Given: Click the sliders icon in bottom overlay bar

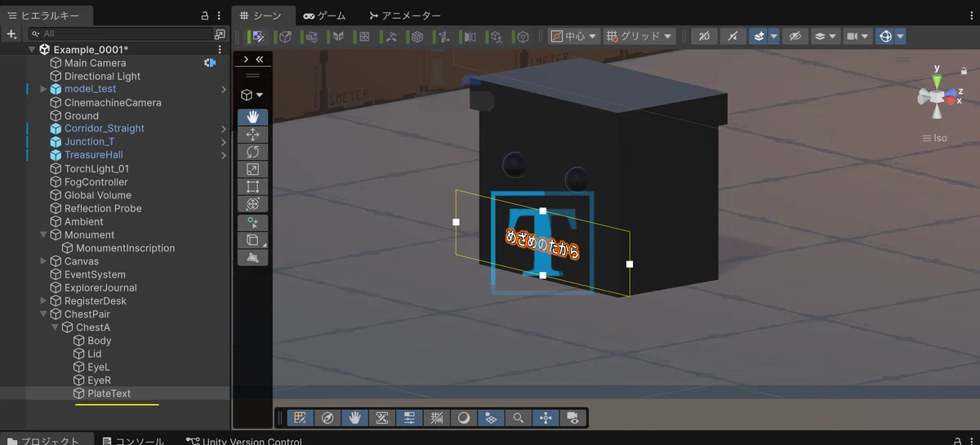Looking at the screenshot, I should pyautogui.click(x=409, y=418).
